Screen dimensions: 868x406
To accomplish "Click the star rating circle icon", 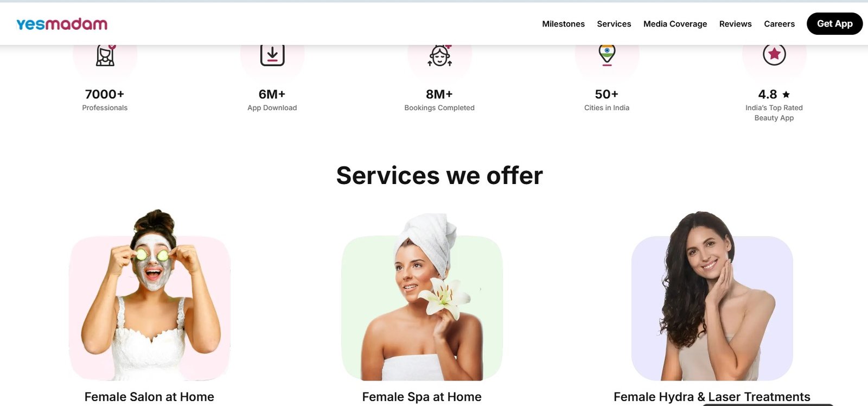I will click(x=774, y=54).
